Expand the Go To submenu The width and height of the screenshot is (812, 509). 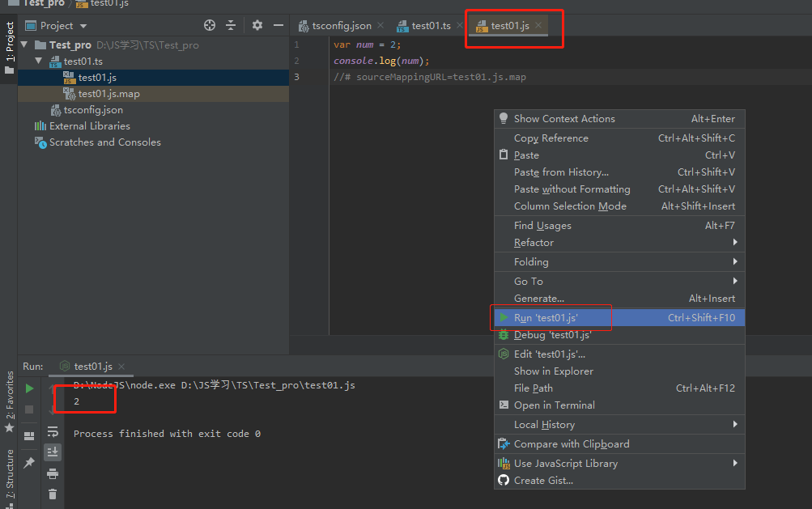coord(619,281)
